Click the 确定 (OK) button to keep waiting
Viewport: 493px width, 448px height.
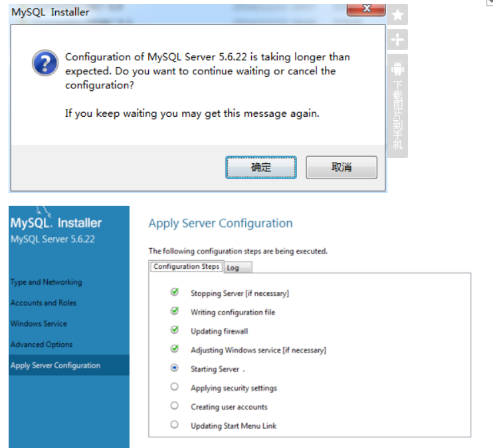click(x=261, y=167)
